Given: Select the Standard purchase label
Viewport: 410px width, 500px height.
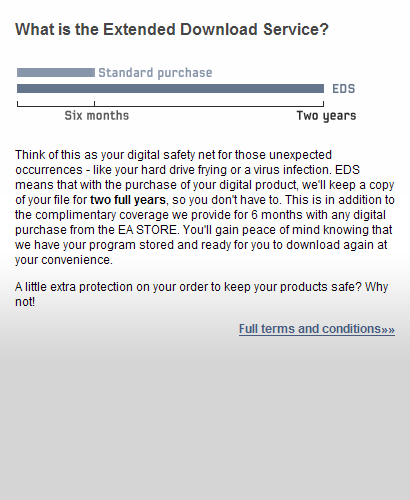Looking at the screenshot, I should pos(155,73).
